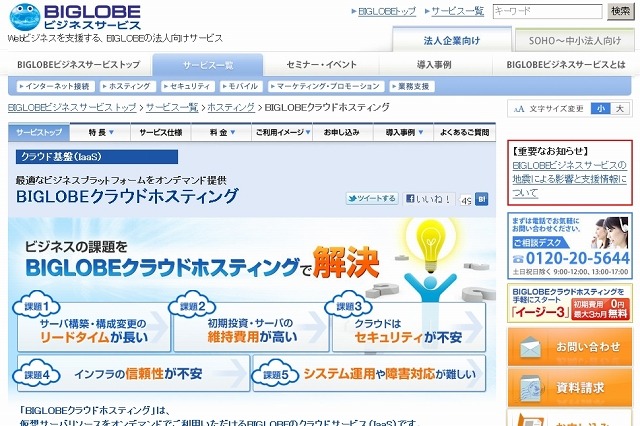Click the envelope お問い合わせ banner
Screen dimensions: 640x426
pyautogui.click(x=570, y=347)
